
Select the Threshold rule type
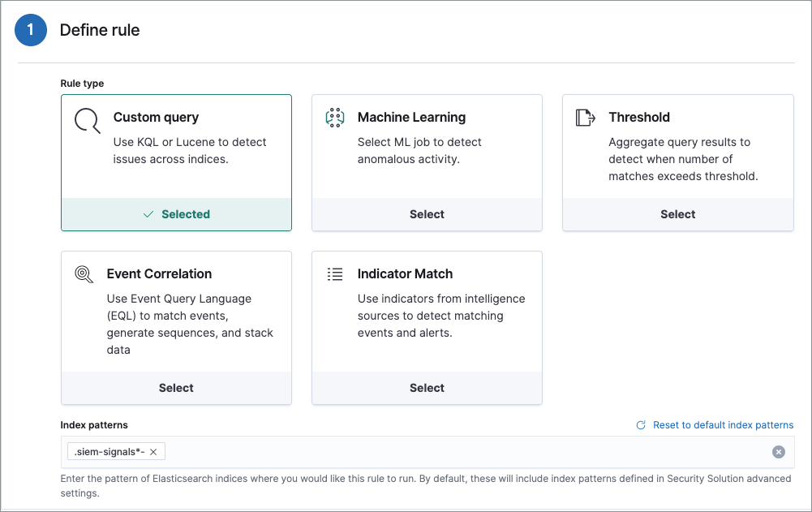pyautogui.click(x=677, y=214)
